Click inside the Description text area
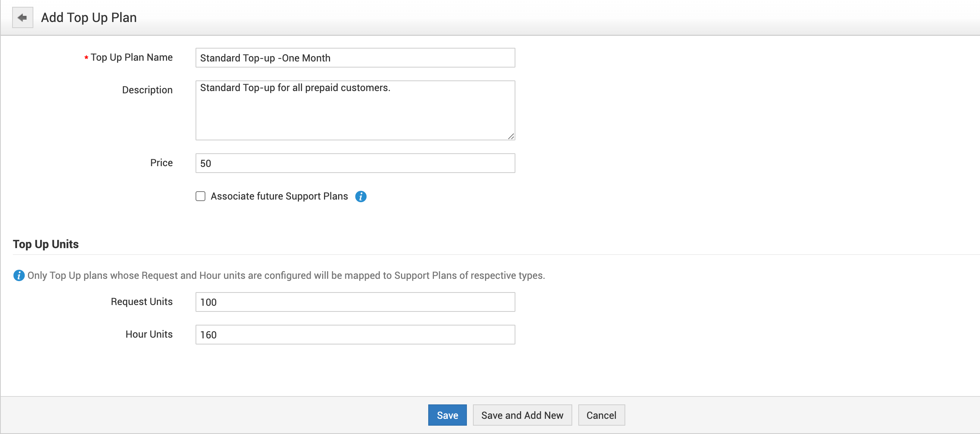This screenshot has width=980, height=434. pos(355,110)
